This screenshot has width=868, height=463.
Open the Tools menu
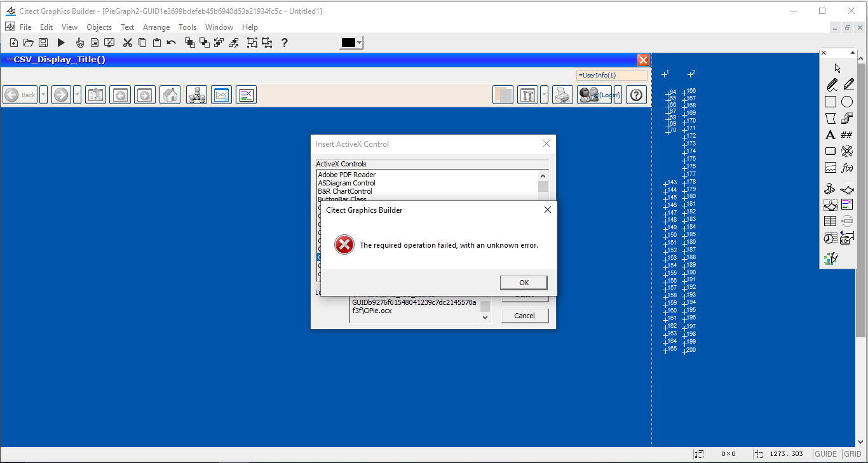click(187, 27)
